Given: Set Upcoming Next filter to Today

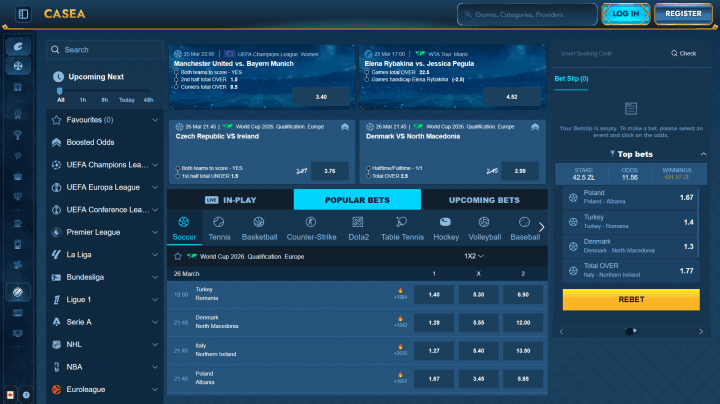Looking at the screenshot, I should [127, 100].
